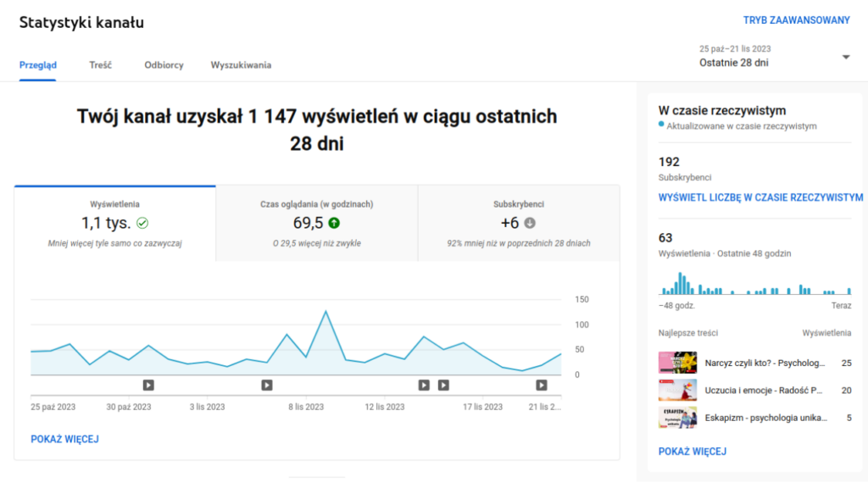Image resolution: width=868 pixels, height=488 pixels.
Task: Click the play marker icon near 8 lis
Action: pos(266,384)
